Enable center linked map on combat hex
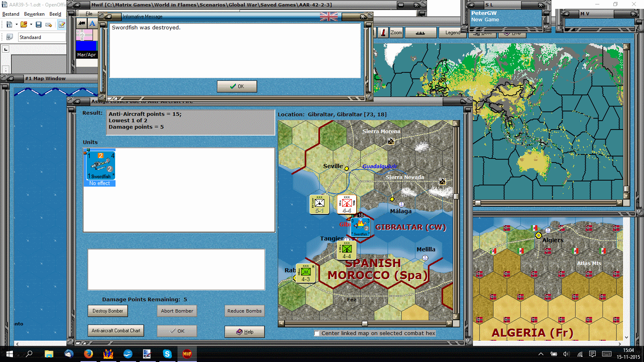This screenshot has width=644, height=362. [x=317, y=333]
